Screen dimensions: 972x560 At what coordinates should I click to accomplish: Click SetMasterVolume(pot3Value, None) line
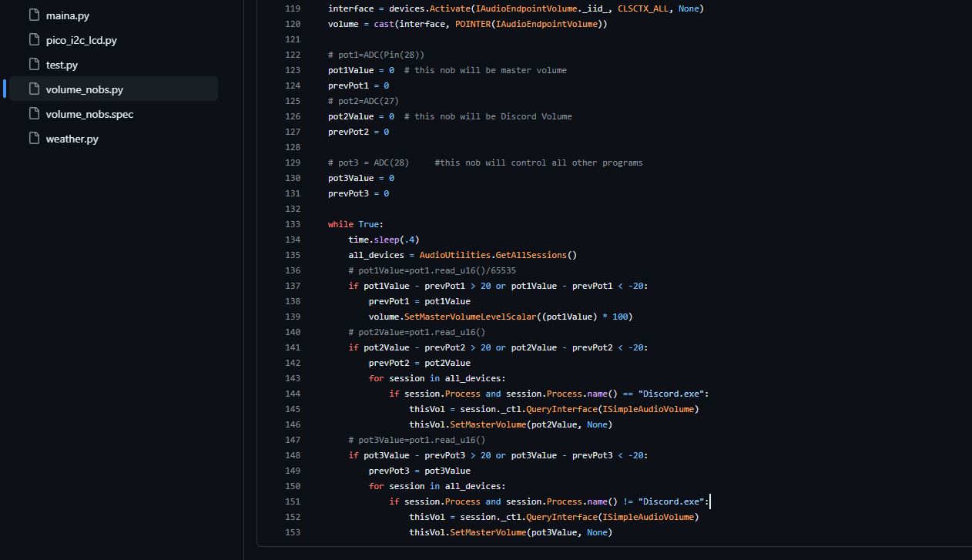click(x=511, y=532)
